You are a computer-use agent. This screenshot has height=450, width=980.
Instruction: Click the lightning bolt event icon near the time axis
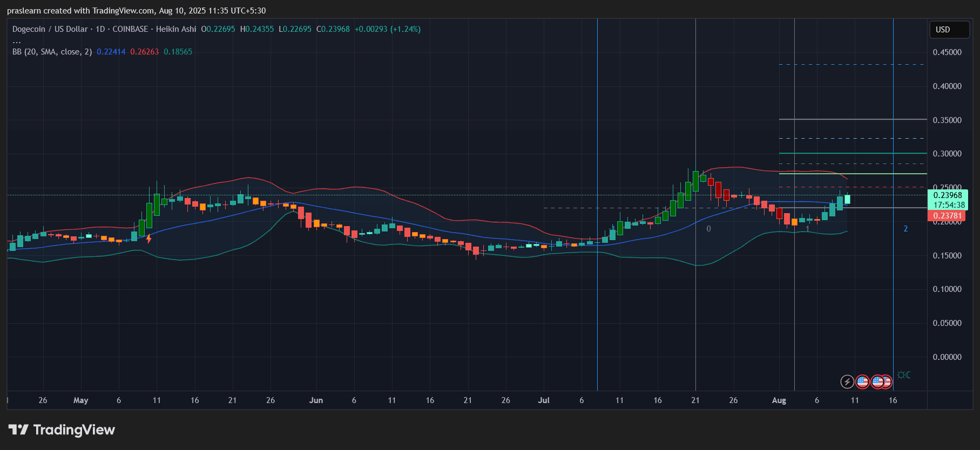pyautogui.click(x=847, y=382)
